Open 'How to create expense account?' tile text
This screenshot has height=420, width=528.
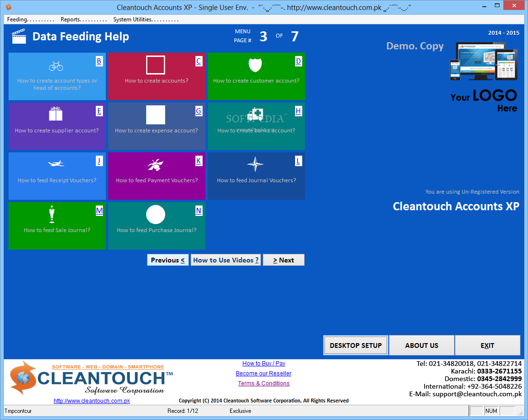(x=157, y=131)
